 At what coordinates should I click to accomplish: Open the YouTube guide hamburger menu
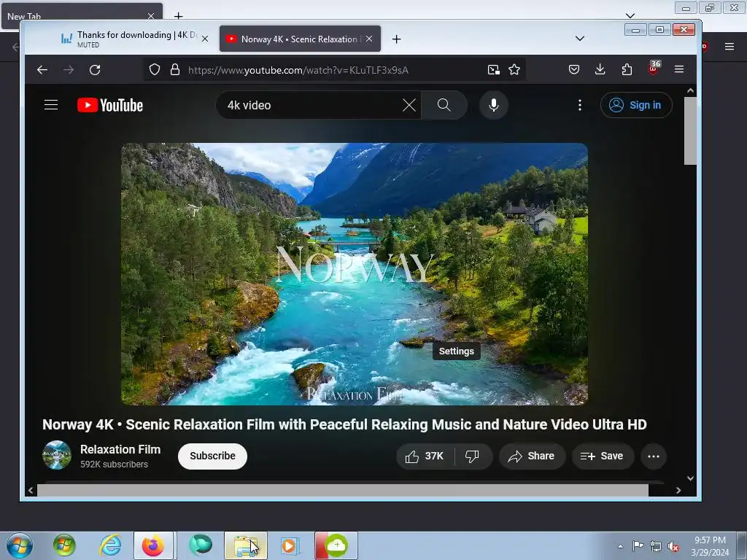51,105
